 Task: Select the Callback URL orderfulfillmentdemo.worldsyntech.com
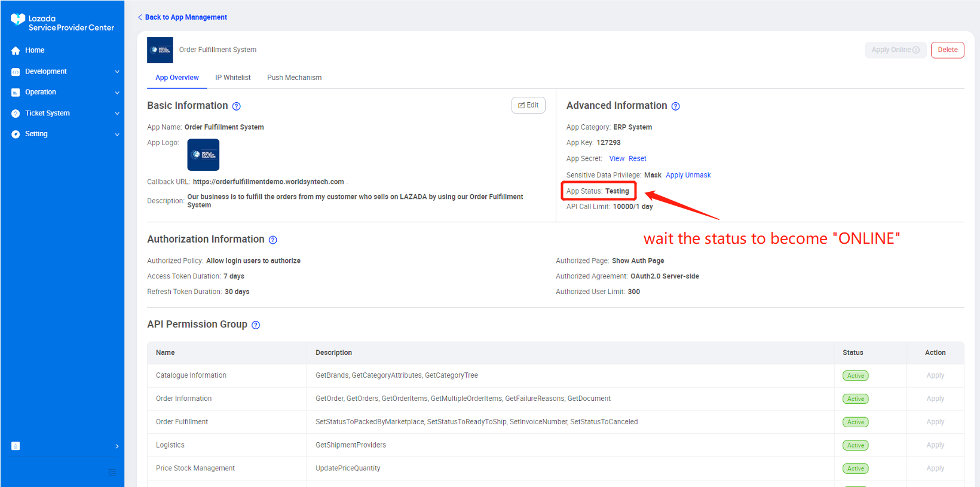pos(268,182)
